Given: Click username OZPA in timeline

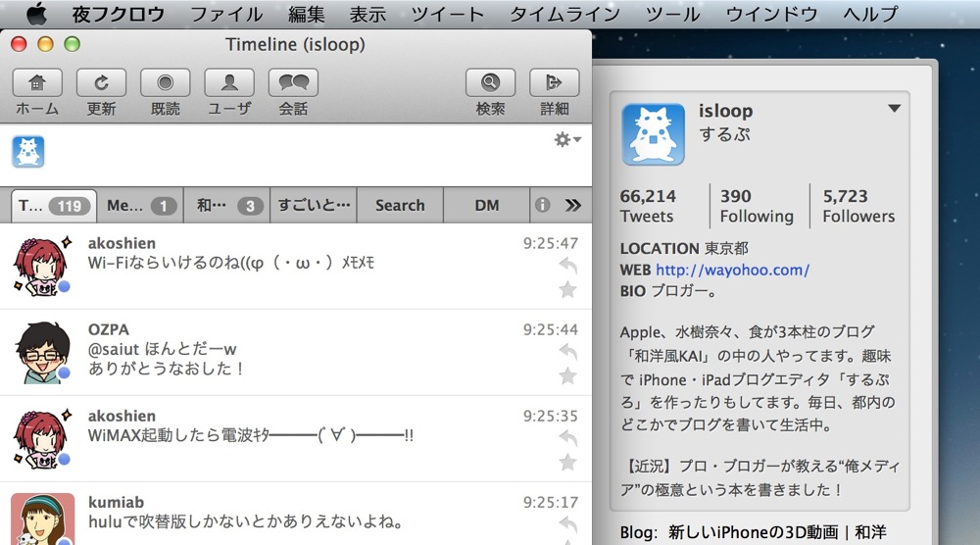Looking at the screenshot, I should [109, 329].
